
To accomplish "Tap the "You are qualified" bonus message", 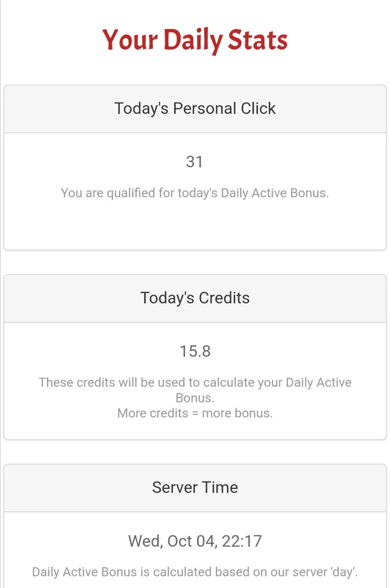I will [x=195, y=192].
